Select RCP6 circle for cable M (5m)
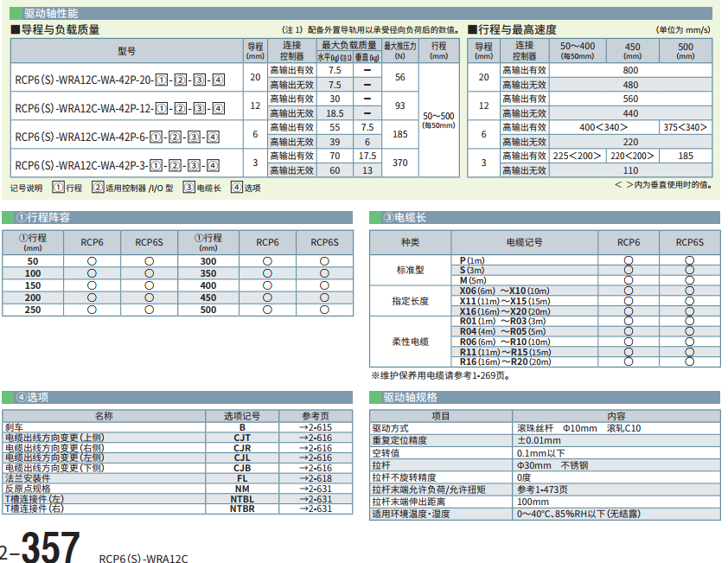Image resolution: width=728 pixels, height=563 pixels. pyautogui.click(x=629, y=280)
